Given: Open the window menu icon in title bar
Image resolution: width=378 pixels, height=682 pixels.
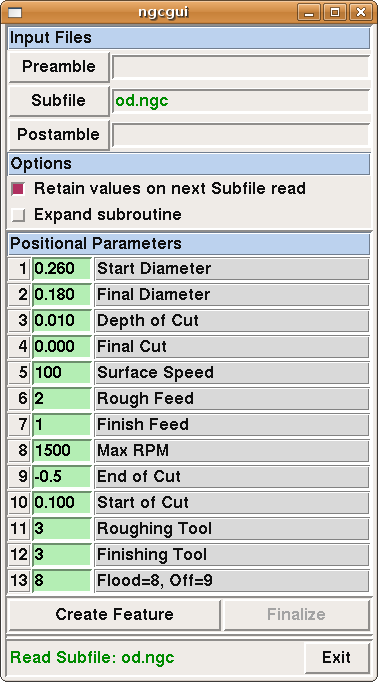Looking at the screenshot, I should click(15, 12).
